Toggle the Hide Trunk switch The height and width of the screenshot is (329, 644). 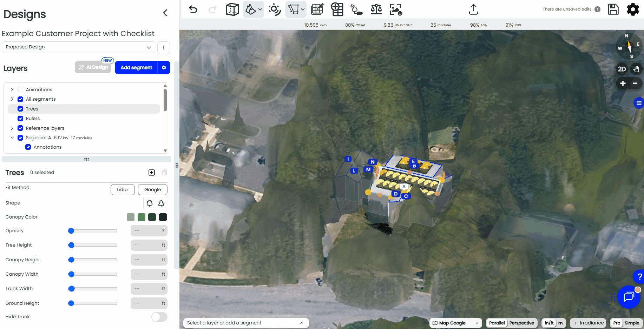click(x=159, y=317)
